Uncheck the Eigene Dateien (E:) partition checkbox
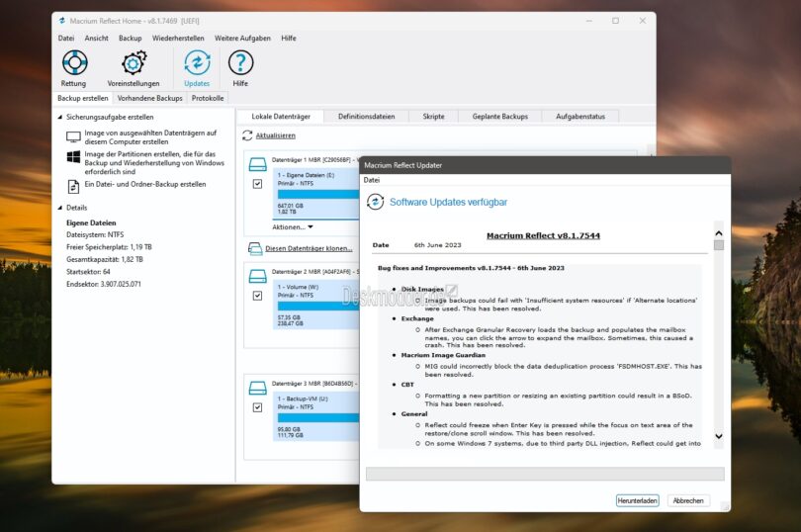Screen dimensions: 801x532 [x=257, y=184]
